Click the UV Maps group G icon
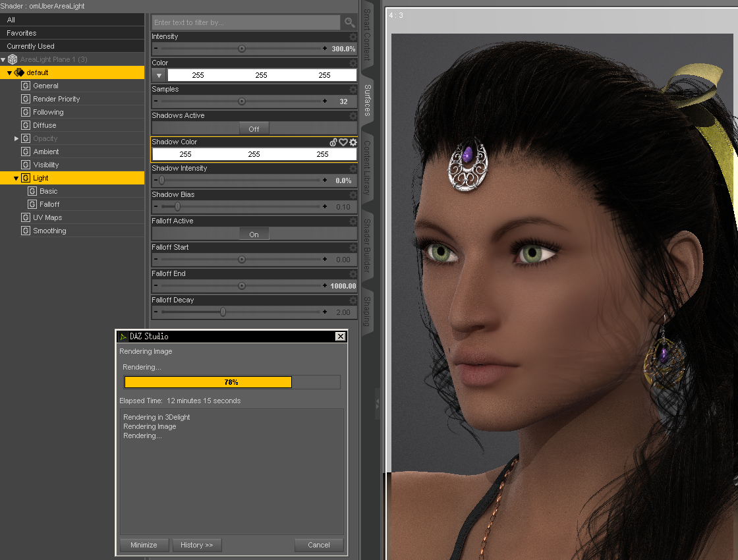 (26, 217)
